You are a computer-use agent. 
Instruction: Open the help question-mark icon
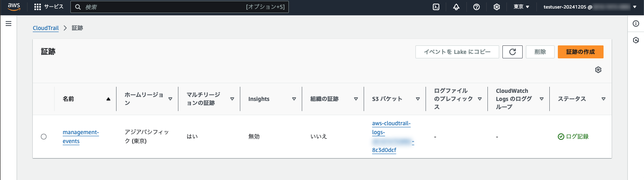[477, 7]
